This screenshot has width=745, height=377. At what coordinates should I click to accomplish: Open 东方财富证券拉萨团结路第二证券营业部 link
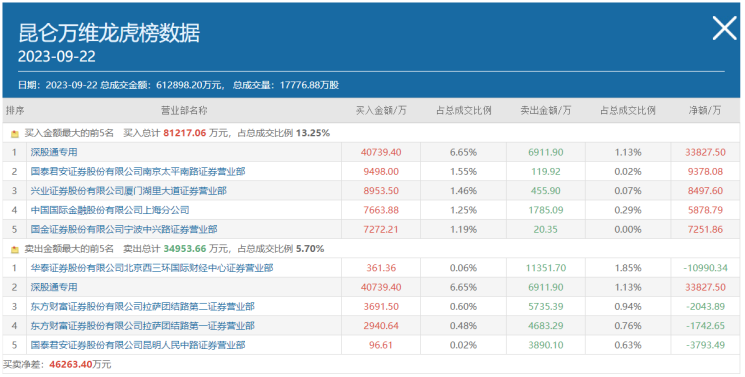143,306
